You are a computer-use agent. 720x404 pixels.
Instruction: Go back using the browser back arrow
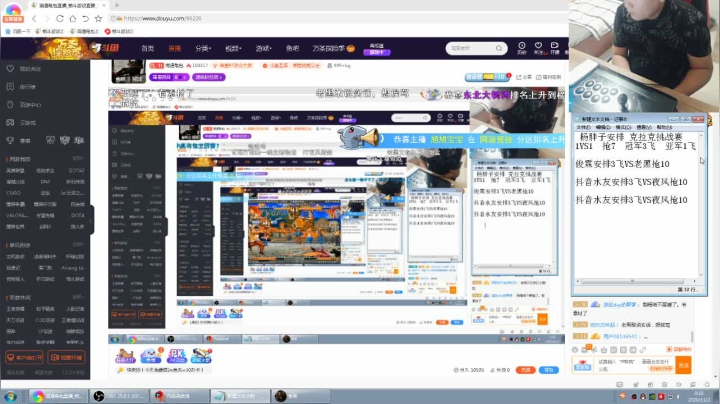pyautogui.click(x=34, y=18)
